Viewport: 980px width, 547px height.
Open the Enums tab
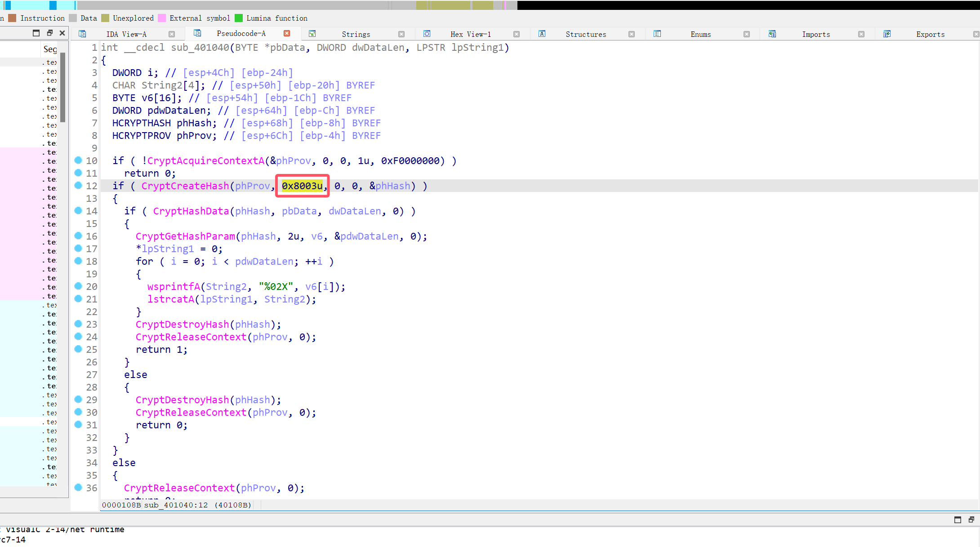[701, 34]
